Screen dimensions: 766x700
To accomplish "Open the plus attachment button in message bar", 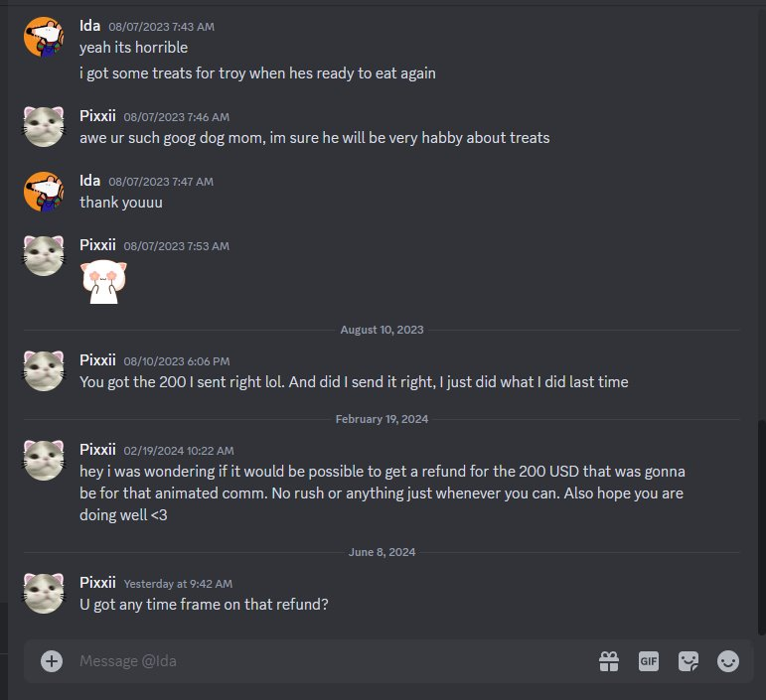I will 52,661.
